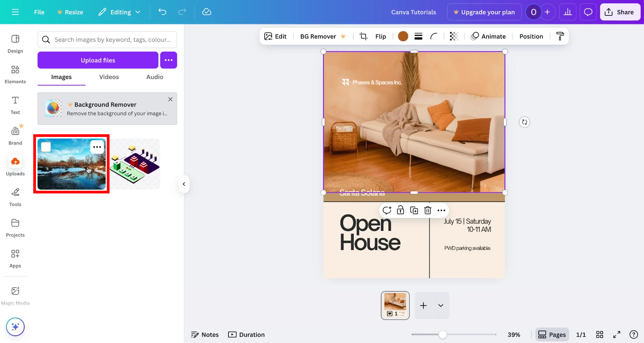The image size is (644, 343).
Task: Toggle the Pages view at bottom
Action: pyautogui.click(x=552, y=334)
